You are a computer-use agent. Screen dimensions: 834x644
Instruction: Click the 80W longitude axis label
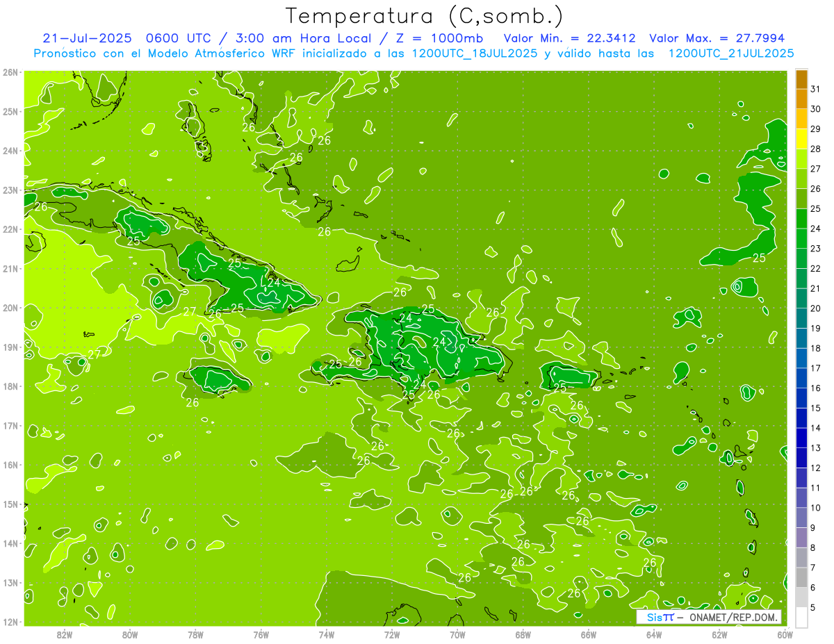pos(130,634)
